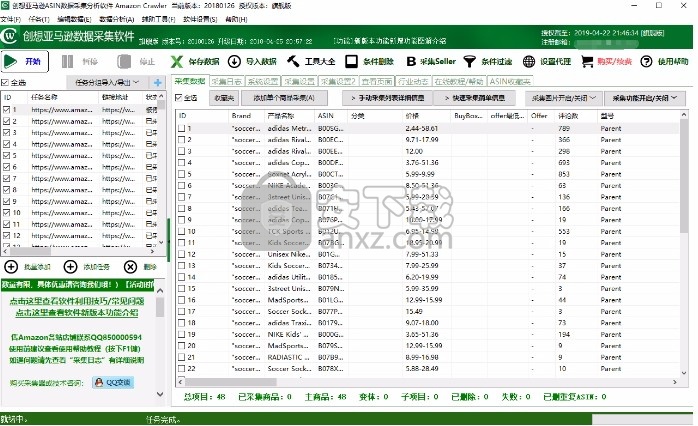The width and height of the screenshot is (698, 426).
Task: Open the 数据分析(A) menu
Action: (116, 19)
